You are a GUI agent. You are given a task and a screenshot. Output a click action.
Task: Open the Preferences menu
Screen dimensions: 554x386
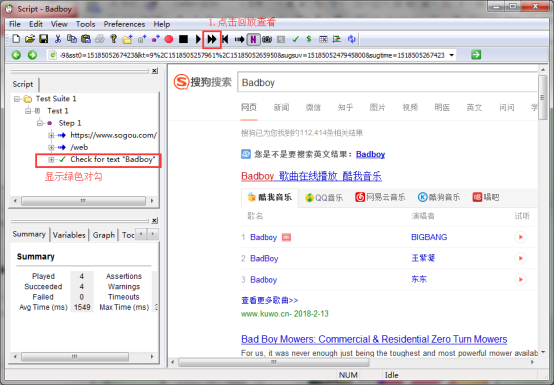124,24
